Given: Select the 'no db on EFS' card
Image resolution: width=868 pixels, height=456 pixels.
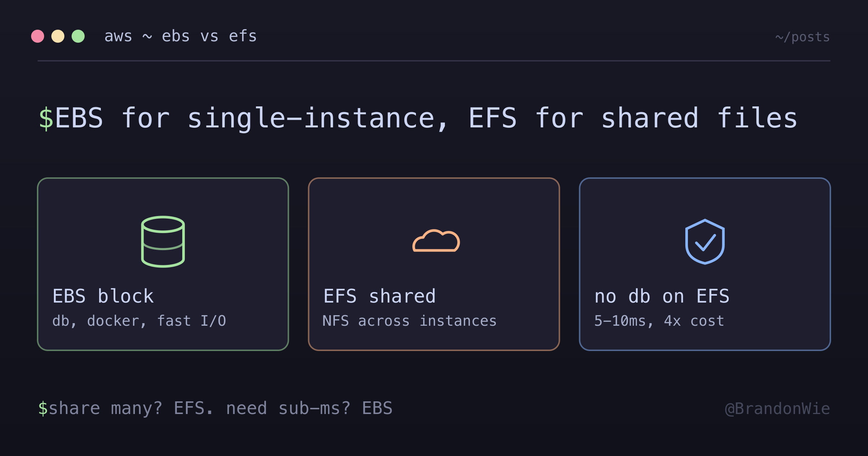Looking at the screenshot, I should tap(705, 264).
